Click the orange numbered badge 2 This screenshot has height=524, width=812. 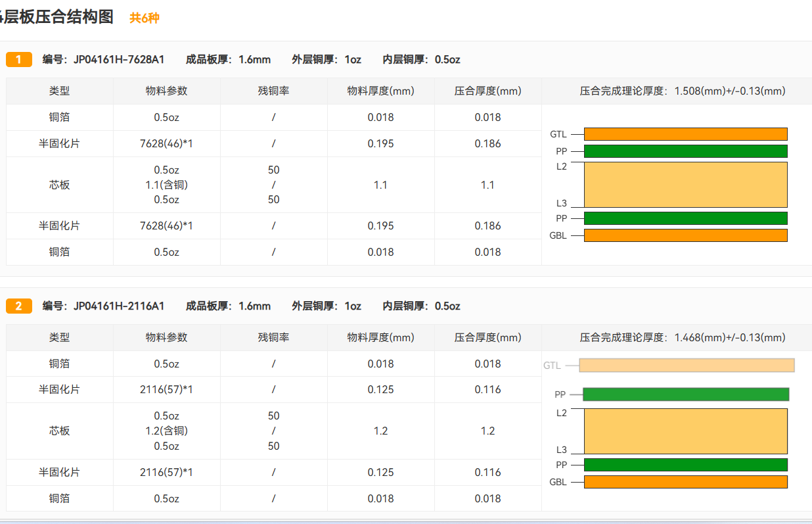pos(18,306)
